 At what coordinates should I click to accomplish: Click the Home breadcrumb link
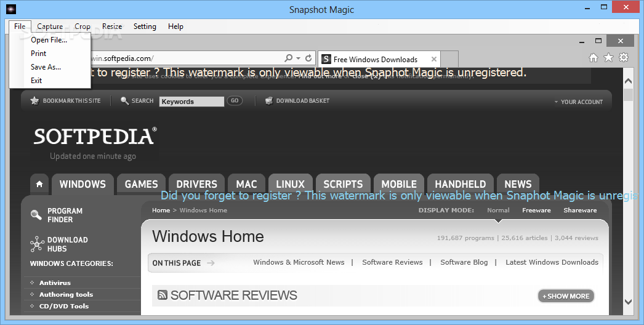[161, 210]
